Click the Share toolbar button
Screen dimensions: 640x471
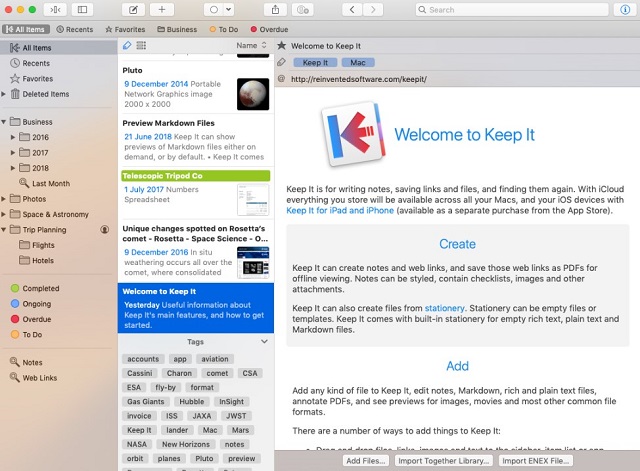(x=276, y=9)
